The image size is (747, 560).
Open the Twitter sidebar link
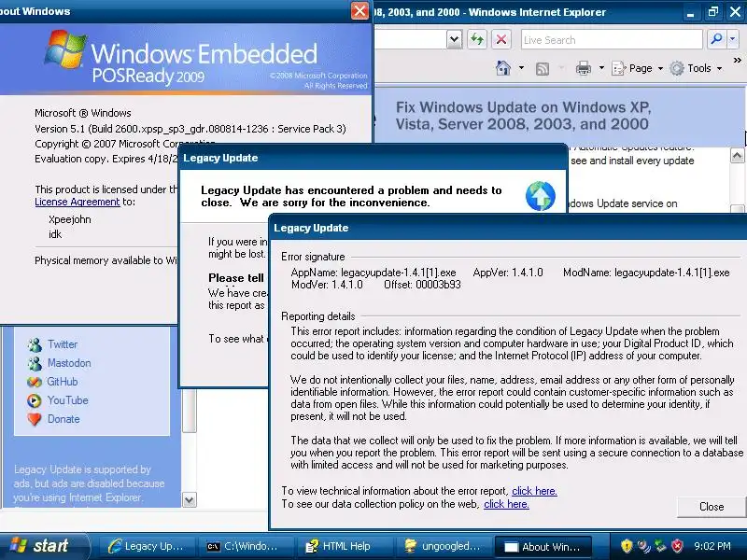click(x=63, y=344)
